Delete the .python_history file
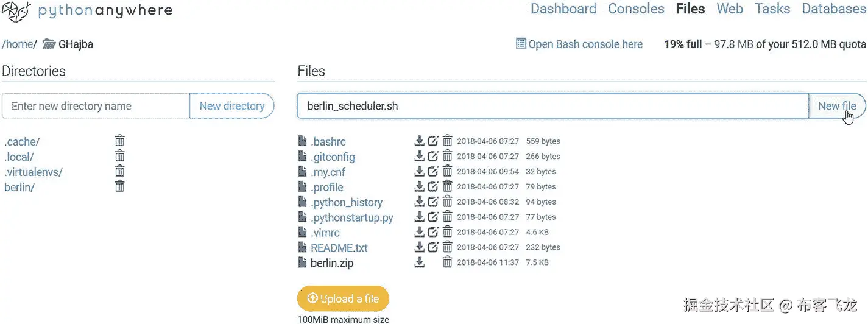This screenshot has width=868, height=324. point(447,202)
